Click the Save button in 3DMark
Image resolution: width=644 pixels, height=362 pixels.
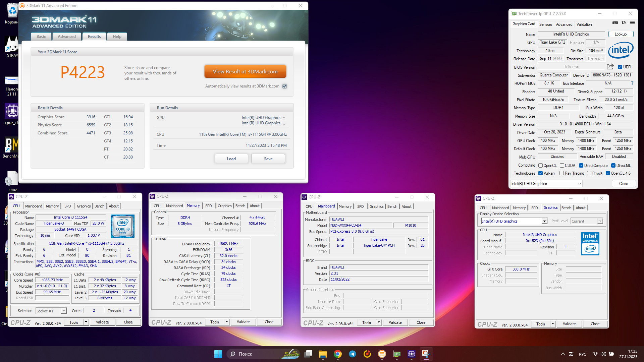point(268,159)
